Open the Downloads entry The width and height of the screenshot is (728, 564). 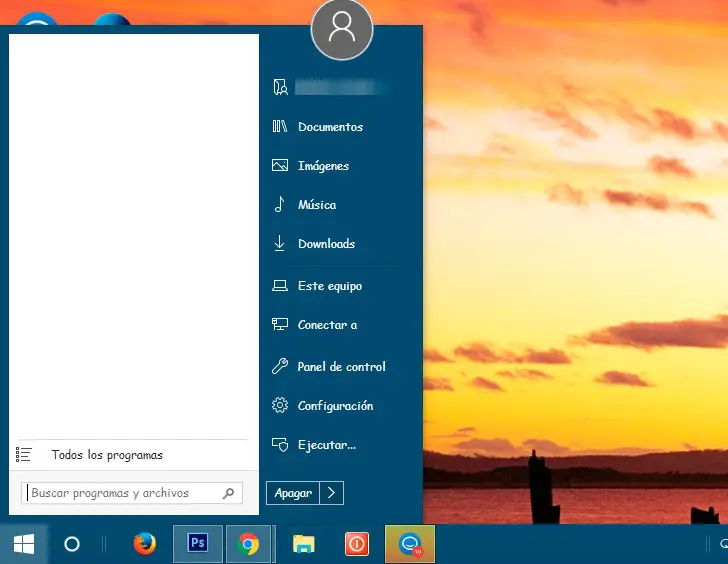tap(326, 244)
